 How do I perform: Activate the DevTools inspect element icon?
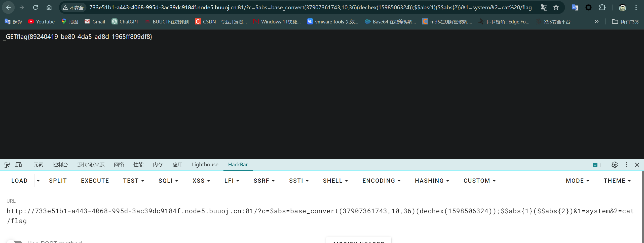coord(7,165)
